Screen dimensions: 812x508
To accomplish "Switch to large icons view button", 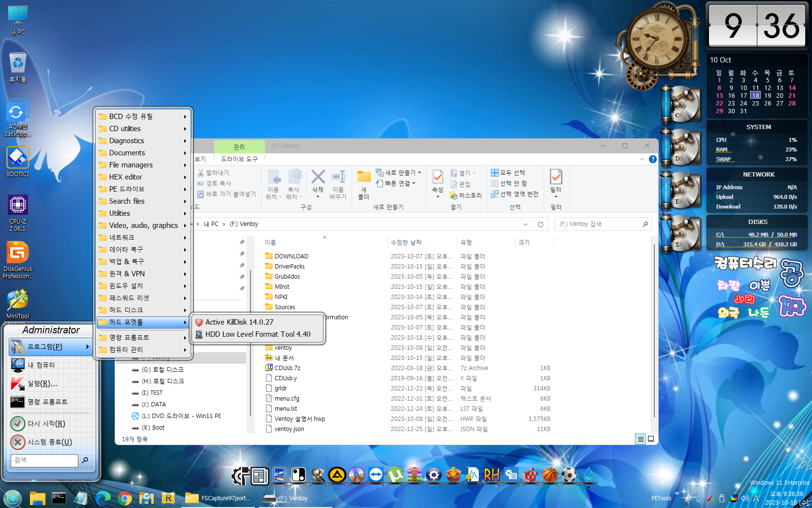I will pyautogui.click(x=651, y=439).
